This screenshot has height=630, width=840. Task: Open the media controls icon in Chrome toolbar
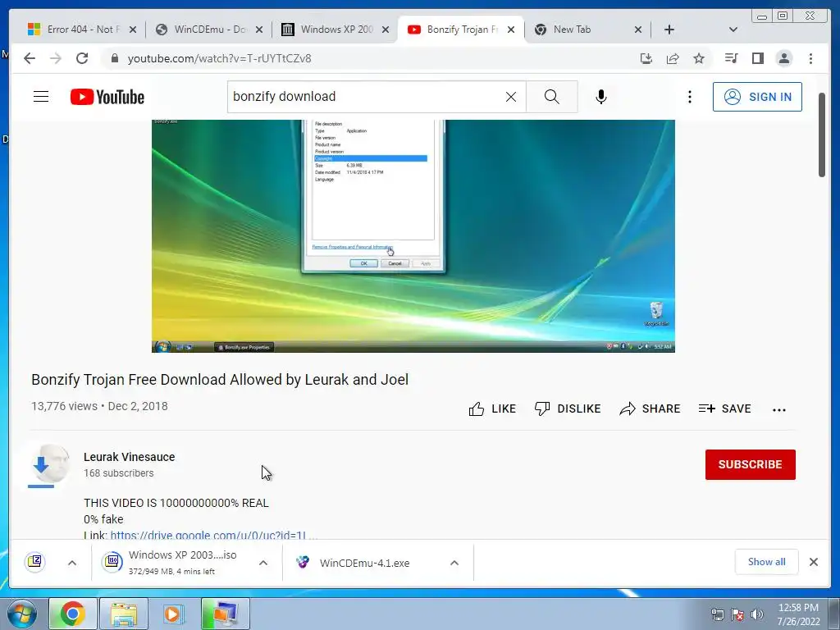pos(731,58)
